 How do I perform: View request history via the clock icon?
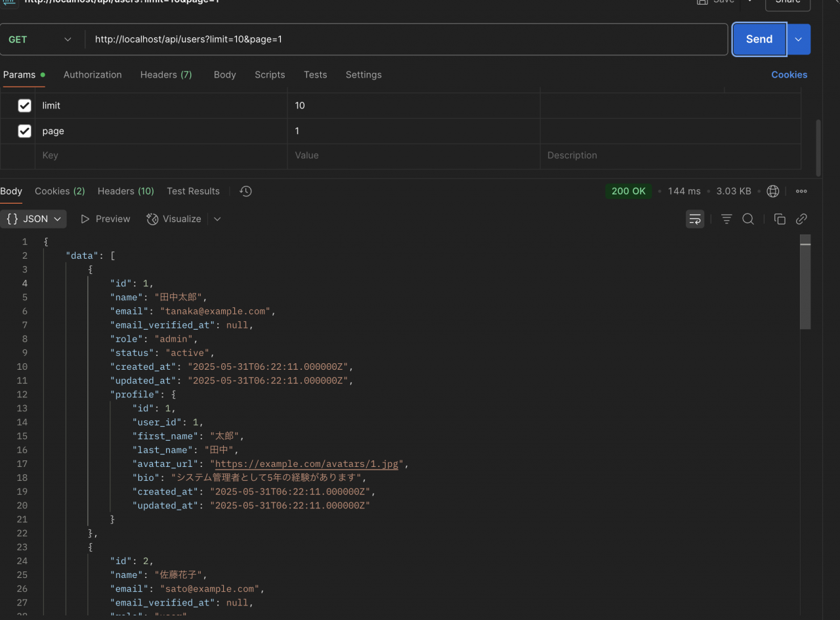245,190
